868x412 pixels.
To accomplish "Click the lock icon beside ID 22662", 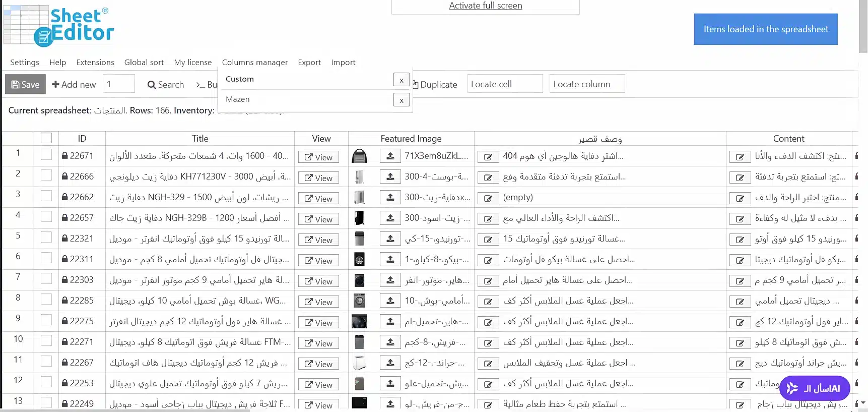I will (x=64, y=197).
